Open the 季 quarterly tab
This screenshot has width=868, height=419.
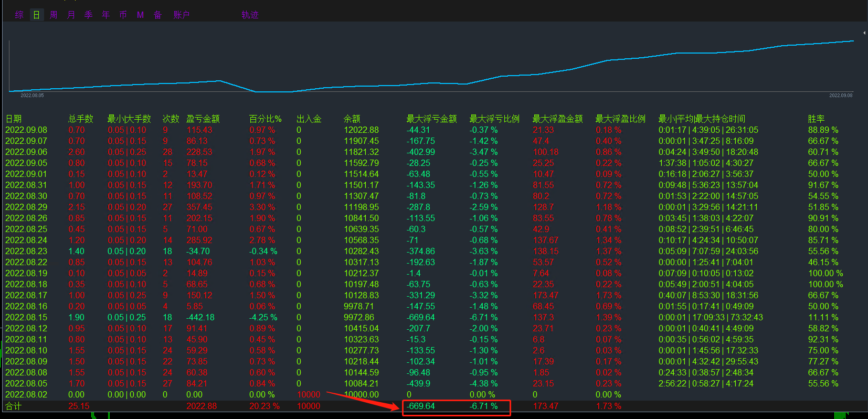pos(88,15)
